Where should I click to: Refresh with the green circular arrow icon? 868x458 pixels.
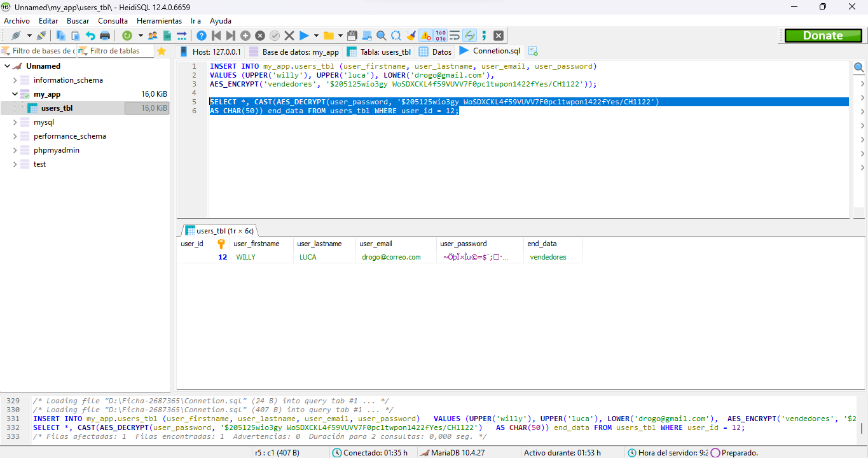[127, 35]
